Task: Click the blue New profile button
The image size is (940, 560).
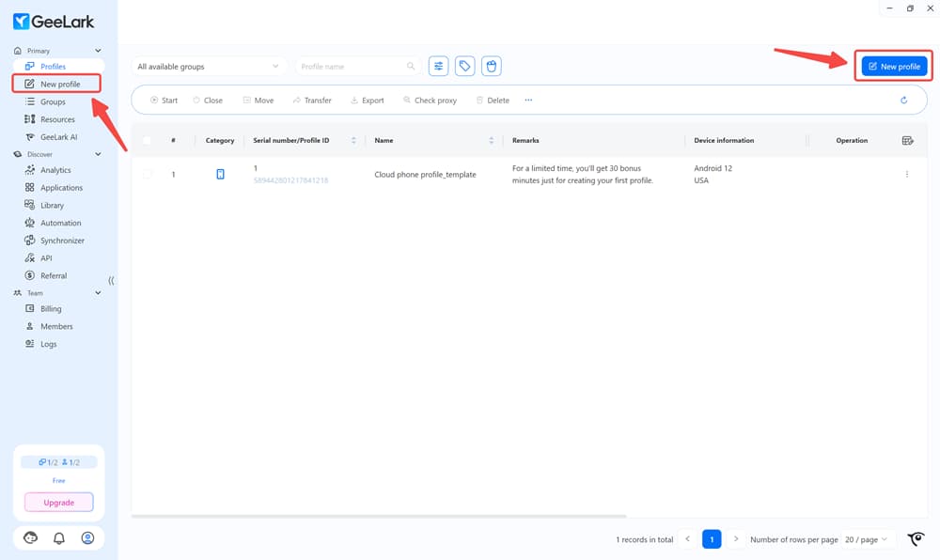Action: 893,66
